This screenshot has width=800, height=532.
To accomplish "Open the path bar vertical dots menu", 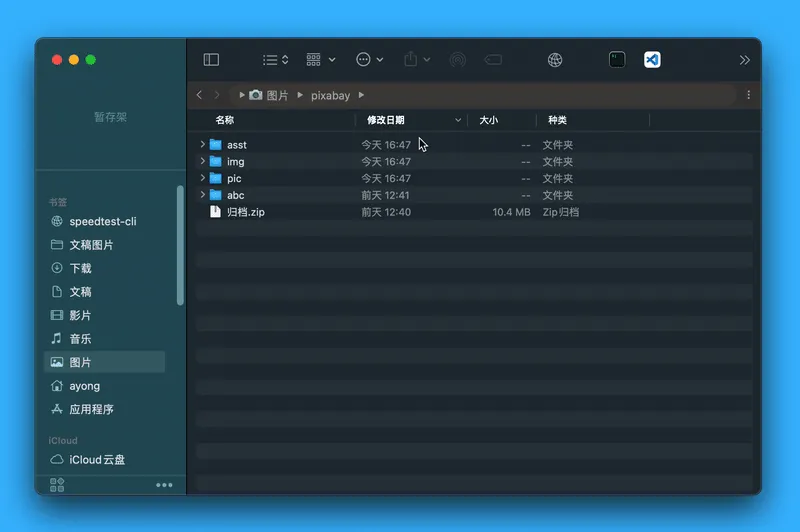I will tap(748, 95).
